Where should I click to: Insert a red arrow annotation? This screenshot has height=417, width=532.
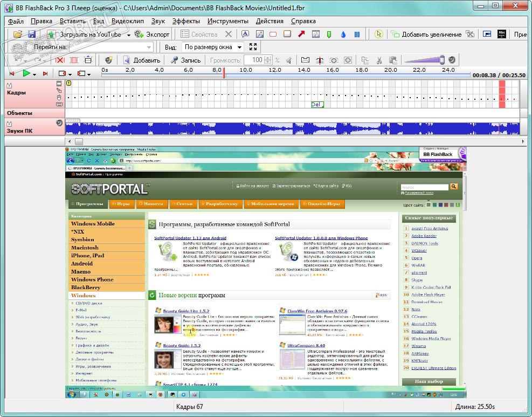(x=301, y=34)
